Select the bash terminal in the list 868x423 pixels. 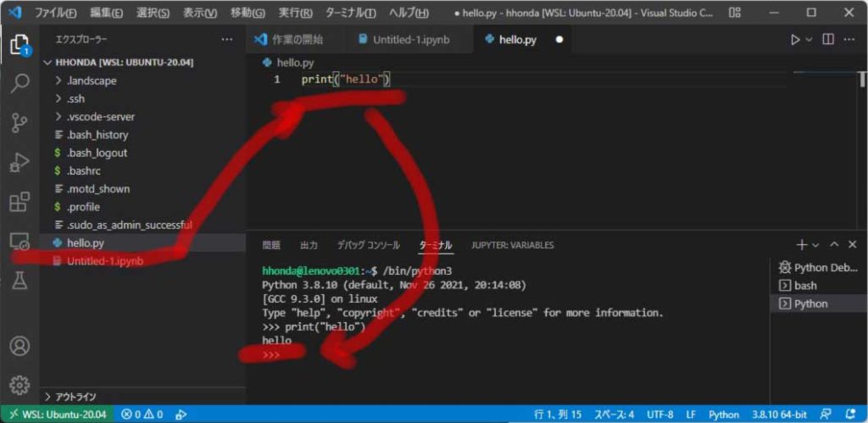(x=804, y=286)
